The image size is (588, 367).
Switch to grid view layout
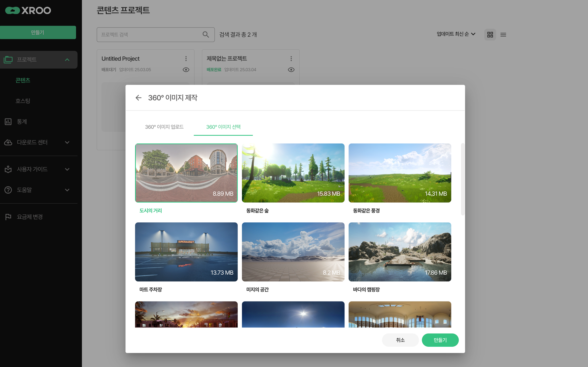coord(490,34)
